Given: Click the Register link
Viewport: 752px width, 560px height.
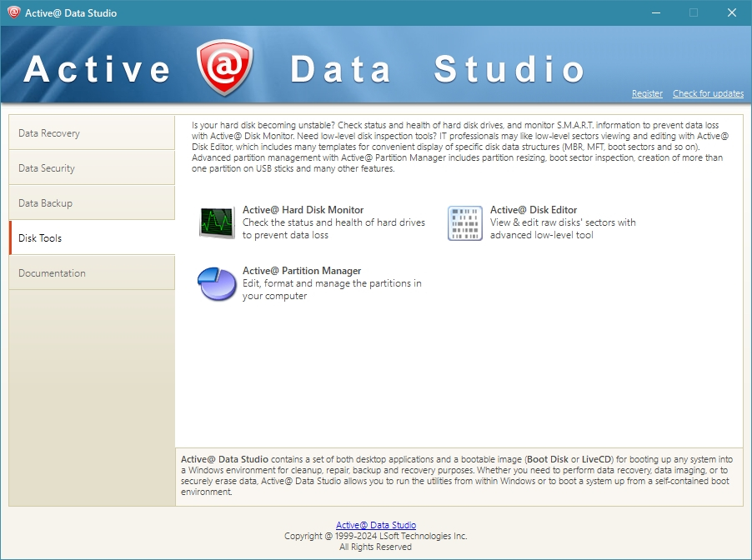Looking at the screenshot, I should click(647, 94).
